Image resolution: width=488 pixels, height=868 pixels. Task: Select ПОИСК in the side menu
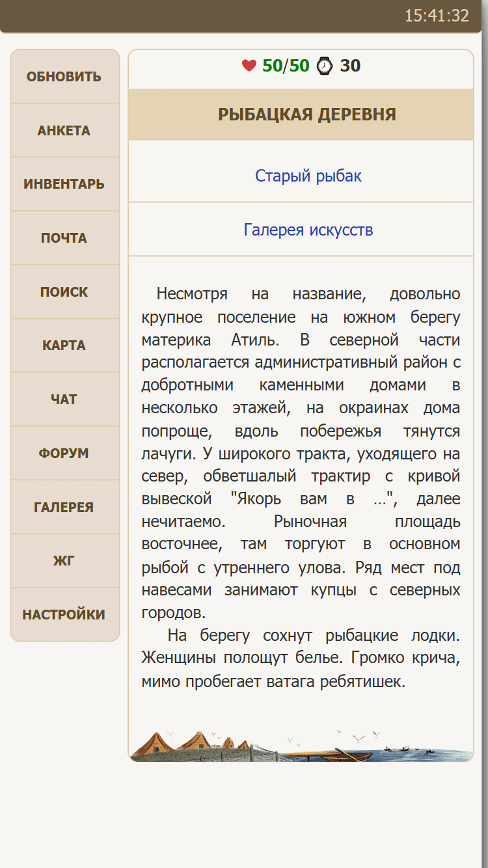[64, 292]
